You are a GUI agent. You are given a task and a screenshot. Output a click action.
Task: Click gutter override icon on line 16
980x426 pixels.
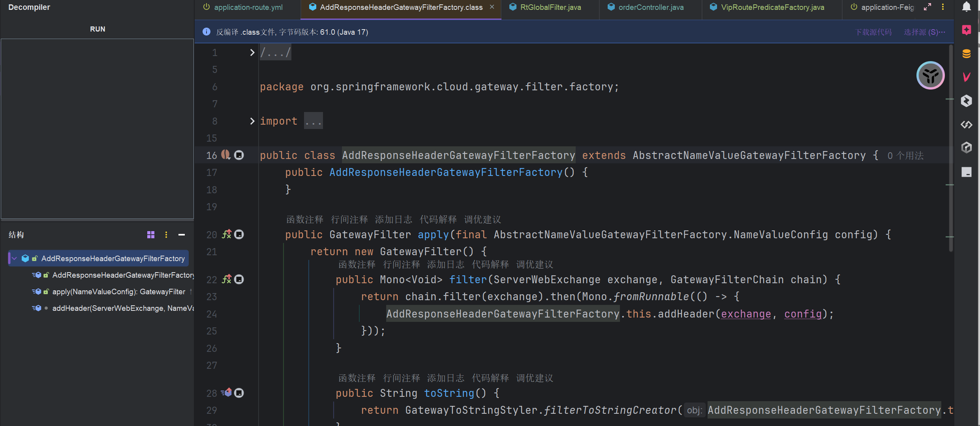(226, 155)
